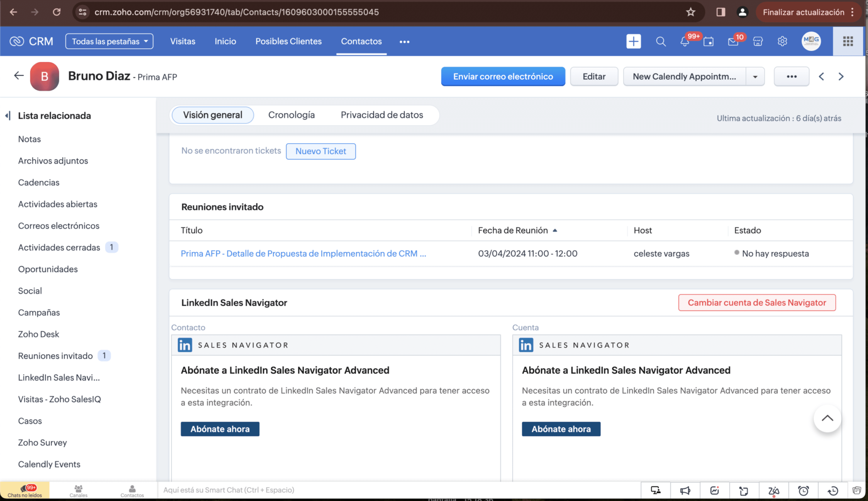Open the Prima AFP meeting link
The image size is (868, 501).
pyautogui.click(x=303, y=253)
